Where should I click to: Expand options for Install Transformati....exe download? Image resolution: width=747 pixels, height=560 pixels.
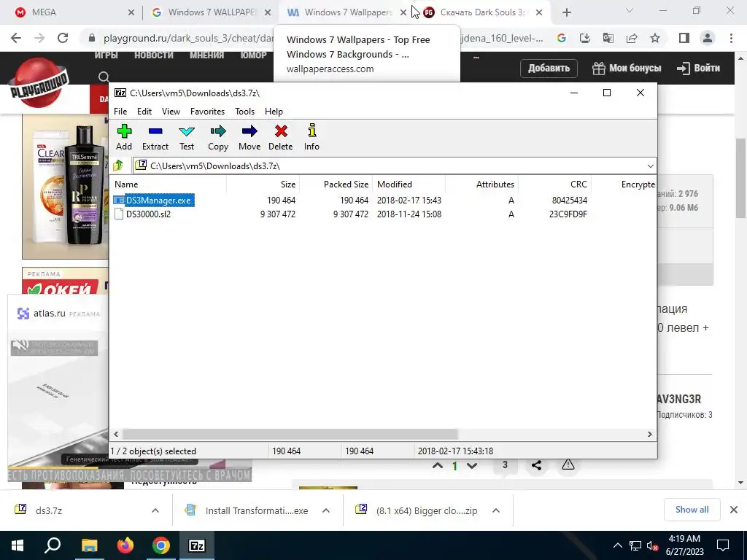tap(326, 510)
